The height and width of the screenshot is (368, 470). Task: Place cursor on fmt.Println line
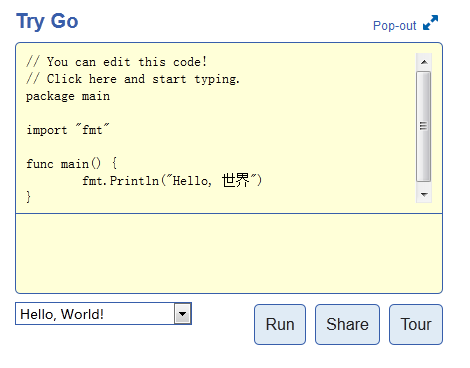[x=172, y=181]
